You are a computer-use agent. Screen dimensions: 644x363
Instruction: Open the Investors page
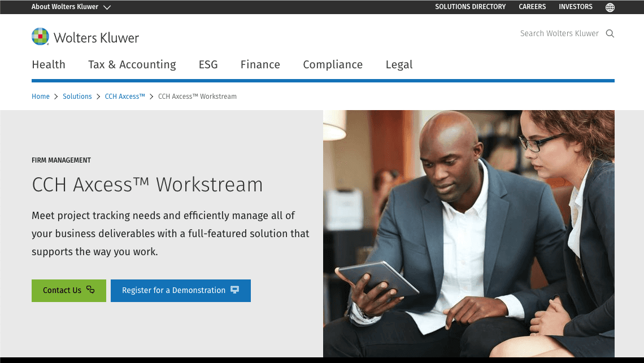(x=576, y=7)
